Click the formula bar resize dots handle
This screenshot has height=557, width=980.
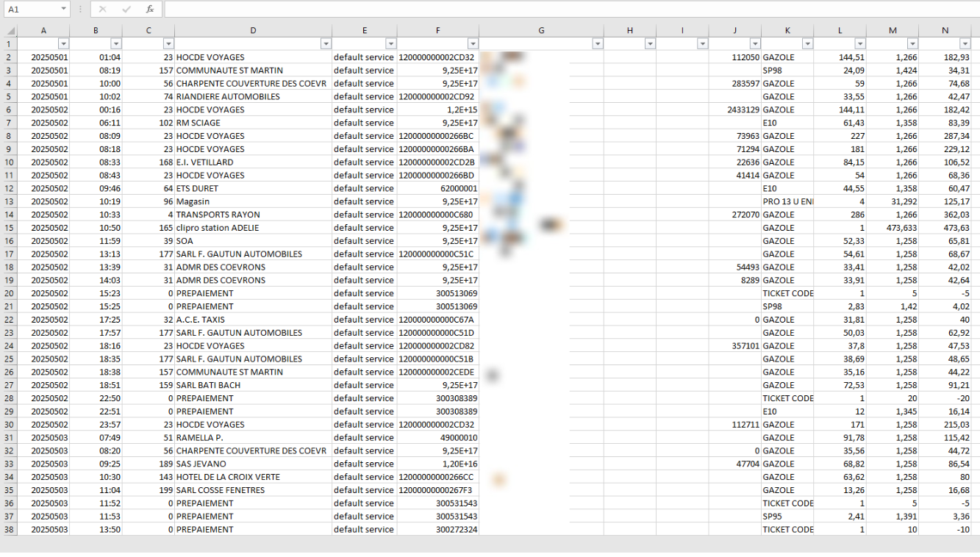80,10
